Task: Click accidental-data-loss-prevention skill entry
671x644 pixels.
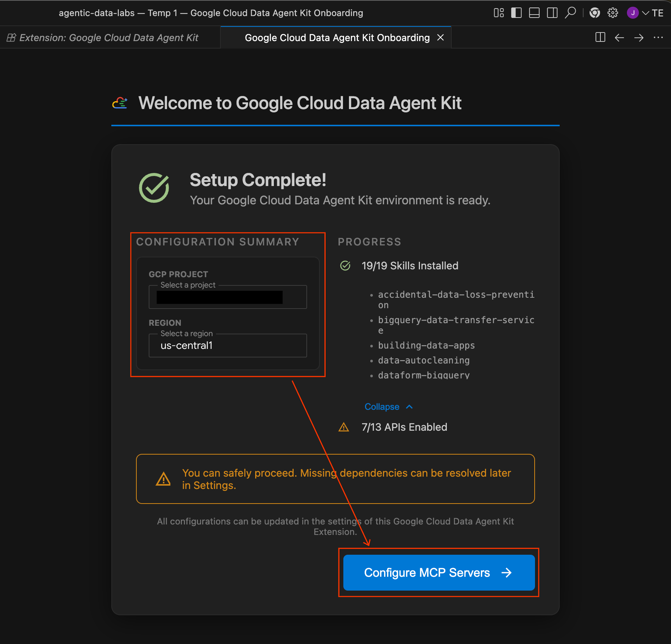Action: click(456, 300)
